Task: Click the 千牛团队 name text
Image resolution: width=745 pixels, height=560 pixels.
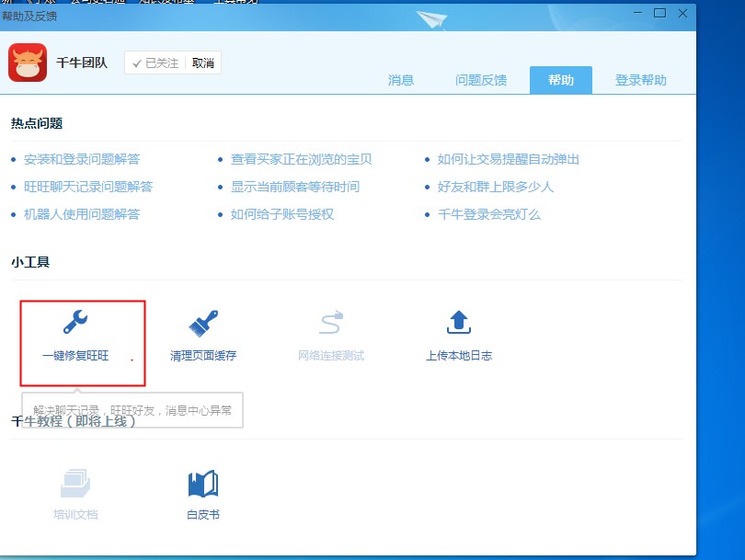Action: (x=82, y=63)
